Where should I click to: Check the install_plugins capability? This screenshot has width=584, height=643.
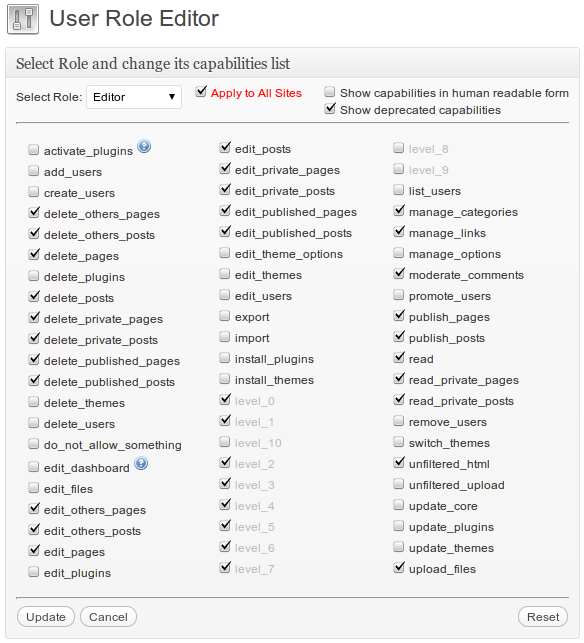click(224, 358)
